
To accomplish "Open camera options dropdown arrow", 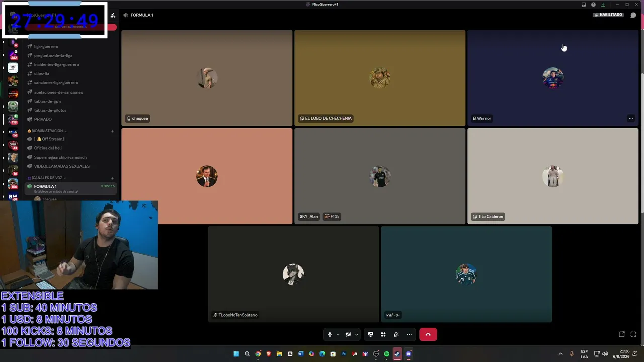I will coord(356,334).
